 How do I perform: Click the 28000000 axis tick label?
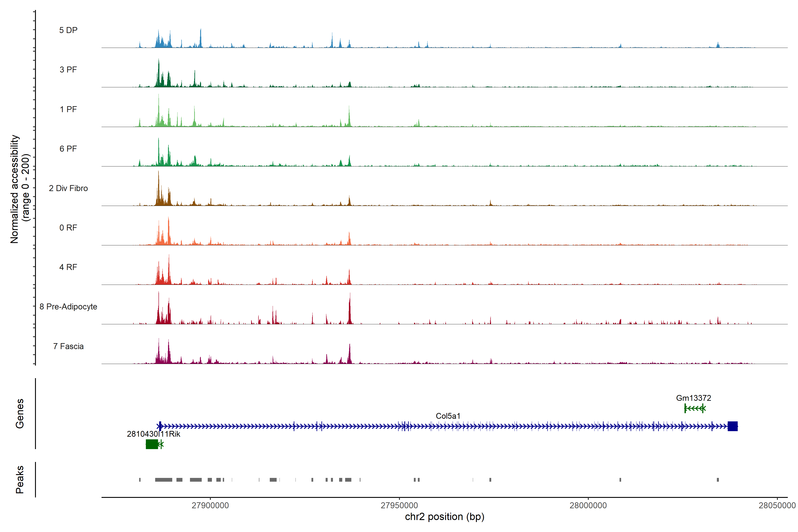point(588,505)
